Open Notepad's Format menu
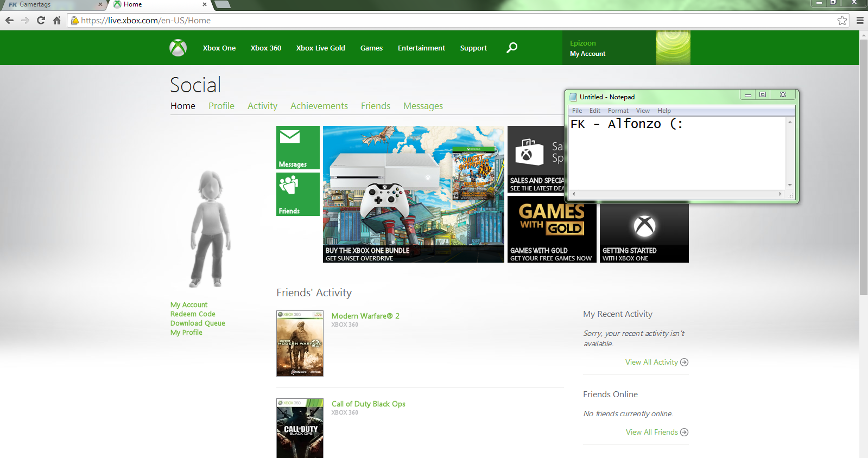The width and height of the screenshot is (868, 458). pyautogui.click(x=618, y=111)
